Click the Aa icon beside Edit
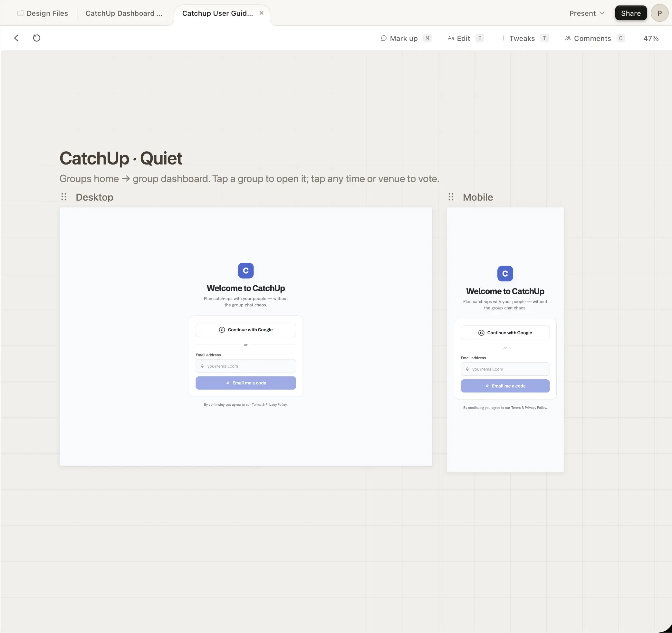 pyautogui.click(x=451, y=38)
